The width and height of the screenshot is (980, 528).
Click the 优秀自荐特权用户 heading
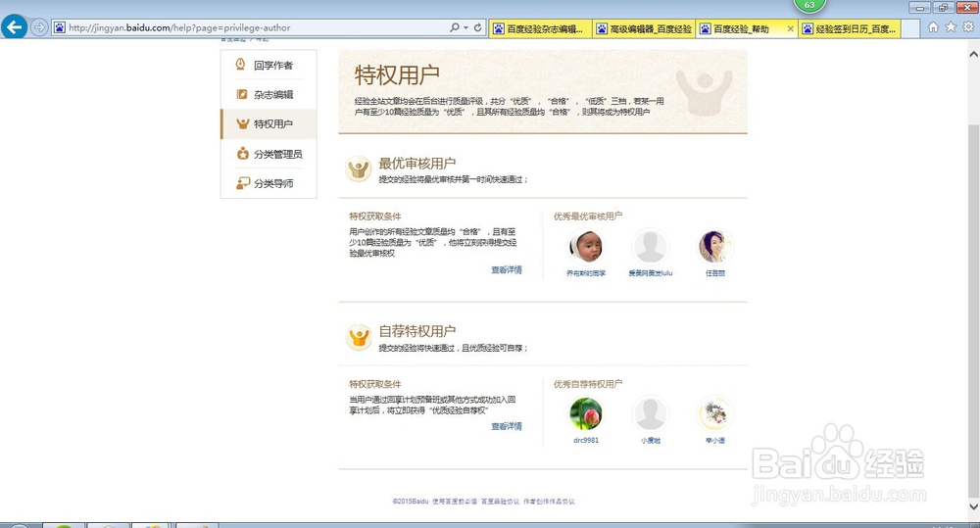click(x=587, y=384)
